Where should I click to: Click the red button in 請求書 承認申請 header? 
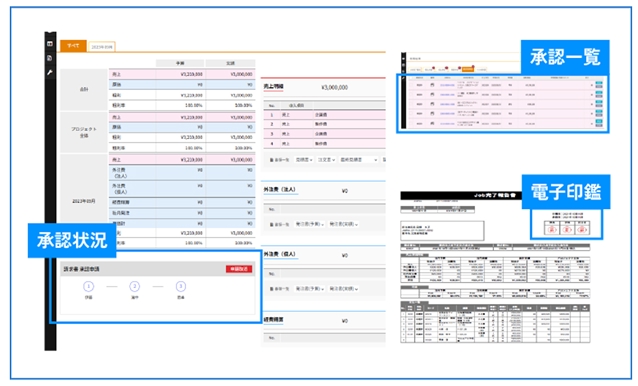click(239, 269)
